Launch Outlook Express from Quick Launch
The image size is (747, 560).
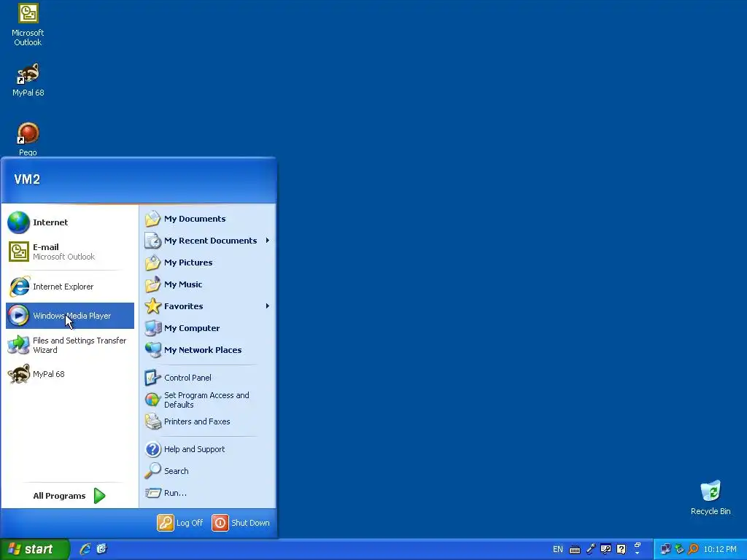click(x=101, y=549)
